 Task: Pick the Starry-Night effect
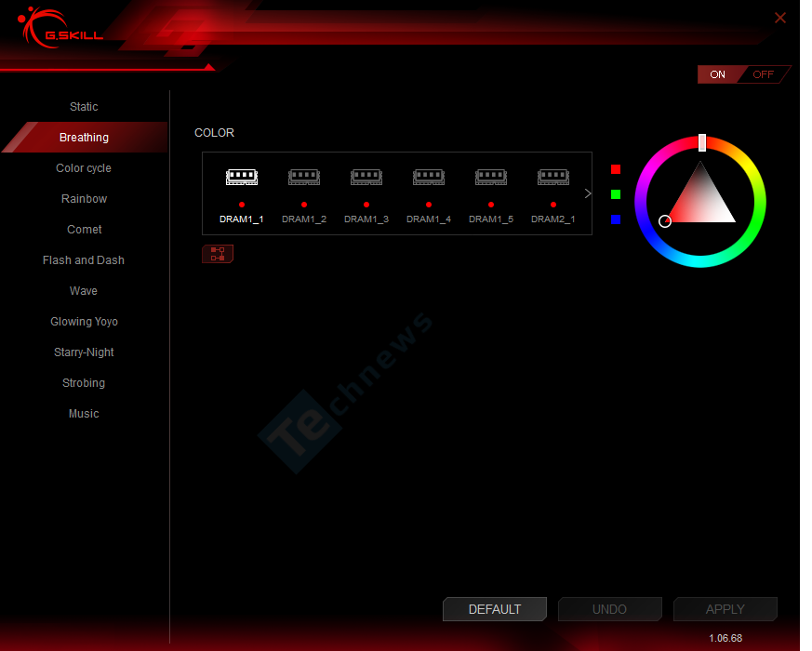pos(84,352)
